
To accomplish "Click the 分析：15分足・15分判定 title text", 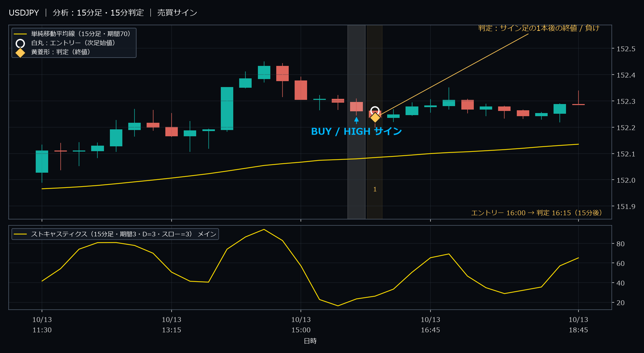I will click(98, 13).
